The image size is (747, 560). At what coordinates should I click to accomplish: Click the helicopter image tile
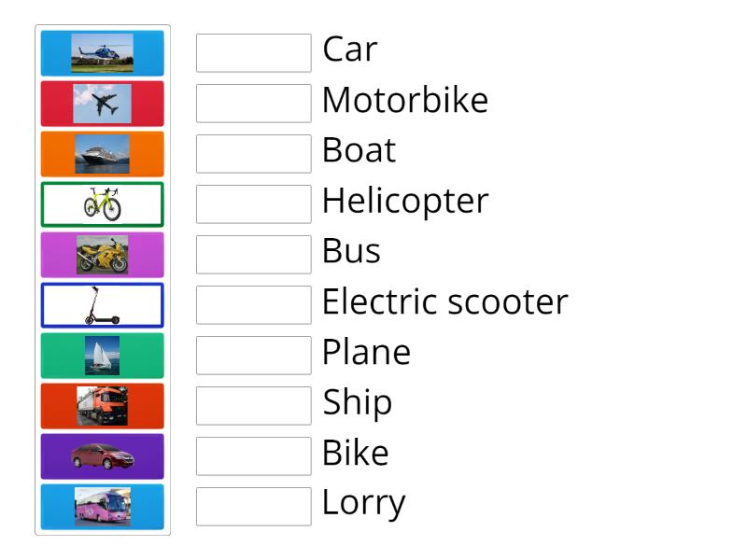pyautogui.click(x=102, y=52)
